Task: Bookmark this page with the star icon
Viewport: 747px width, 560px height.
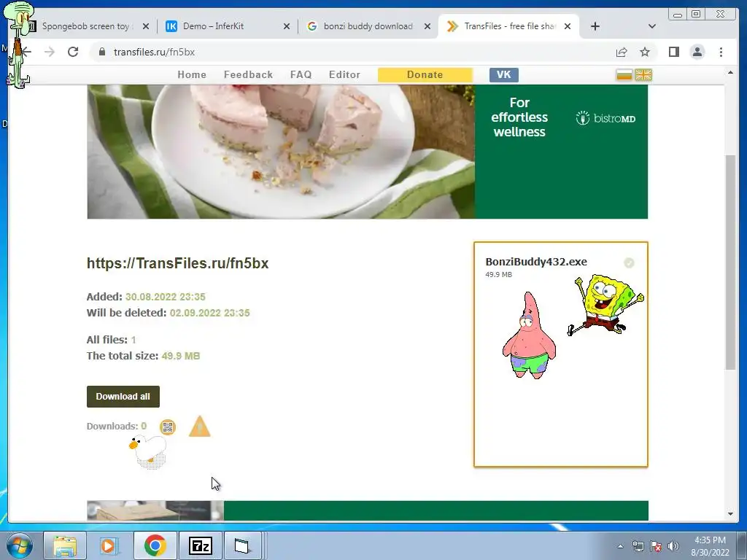Action: (x=645, y=52)
